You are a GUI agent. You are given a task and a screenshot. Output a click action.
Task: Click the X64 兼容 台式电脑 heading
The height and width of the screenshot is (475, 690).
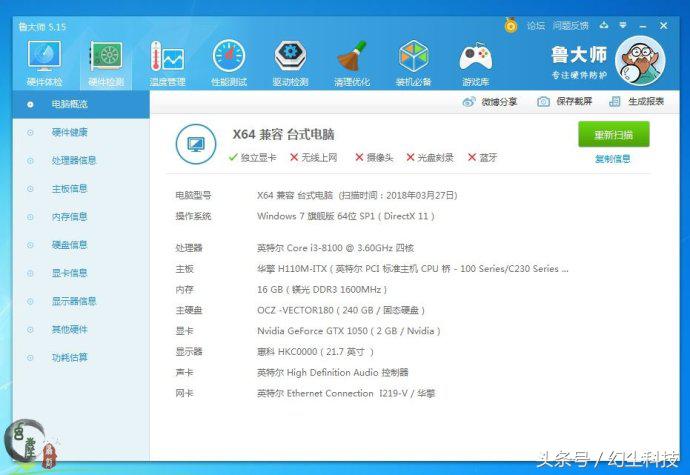283,134
